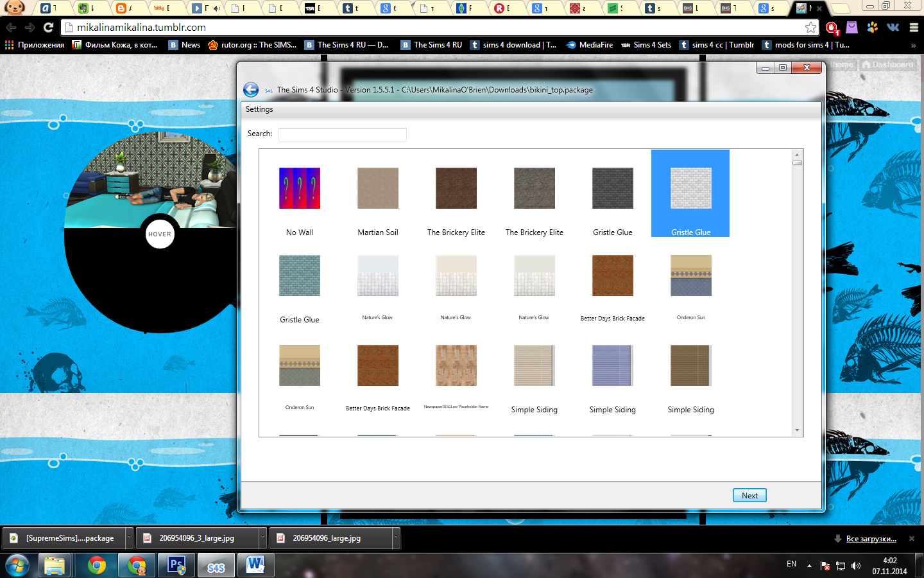Open the Settings menu
This screenshot has width=924, height=578.
pyautogui.click(x=259, y=109)
